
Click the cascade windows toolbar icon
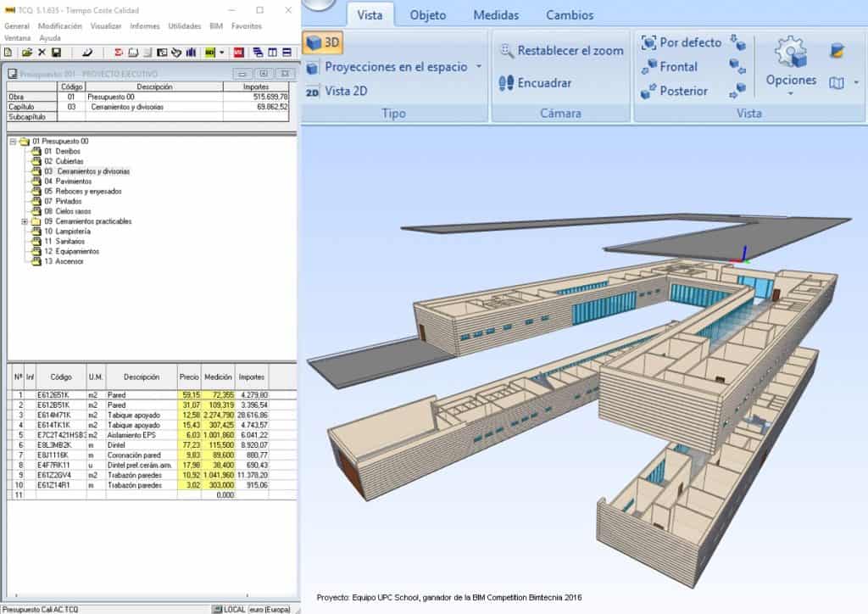point(258,53)
